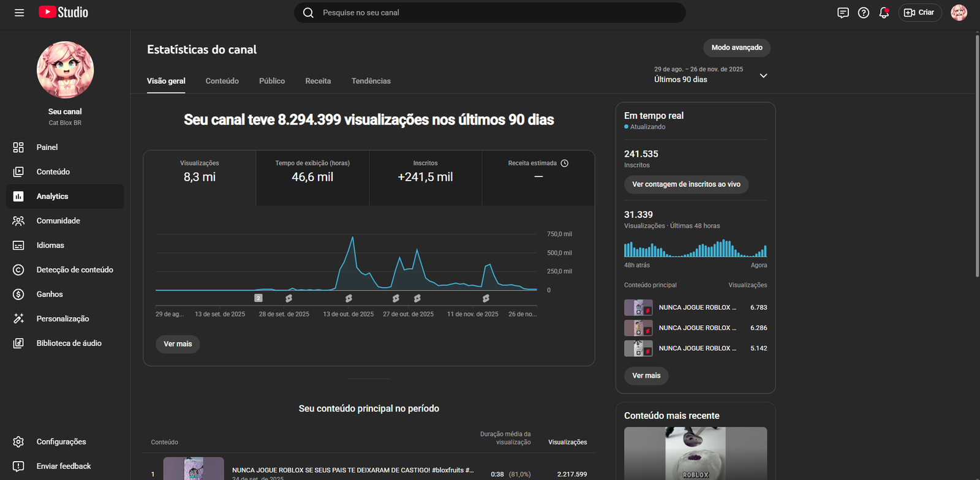The image size is (980, 480).
Task: Open the send feedback message icon in header
Action: 843,13
